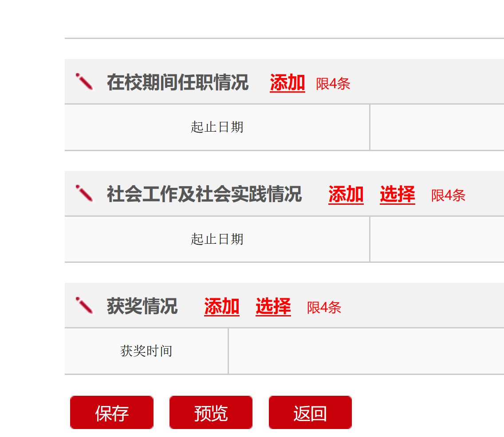Image resolution: width=504 pixels, height=437 pixels.
Task: Click 限4条 note beside 在校期间任职情况
Action: coord(333,83)
